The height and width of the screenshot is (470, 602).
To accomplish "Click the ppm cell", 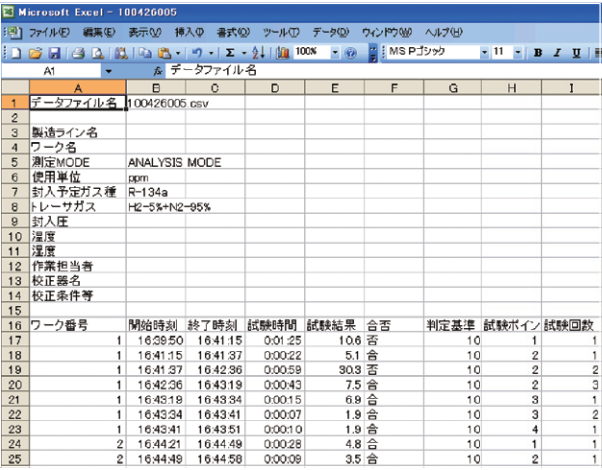I will tap(156, 177).
